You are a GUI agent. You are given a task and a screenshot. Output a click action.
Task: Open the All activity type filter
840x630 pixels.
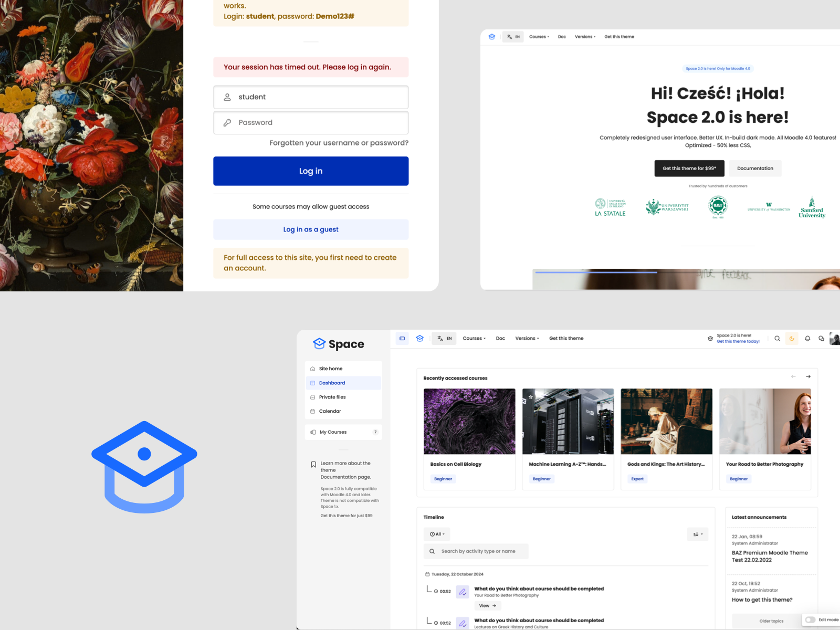tap(436, 534)
